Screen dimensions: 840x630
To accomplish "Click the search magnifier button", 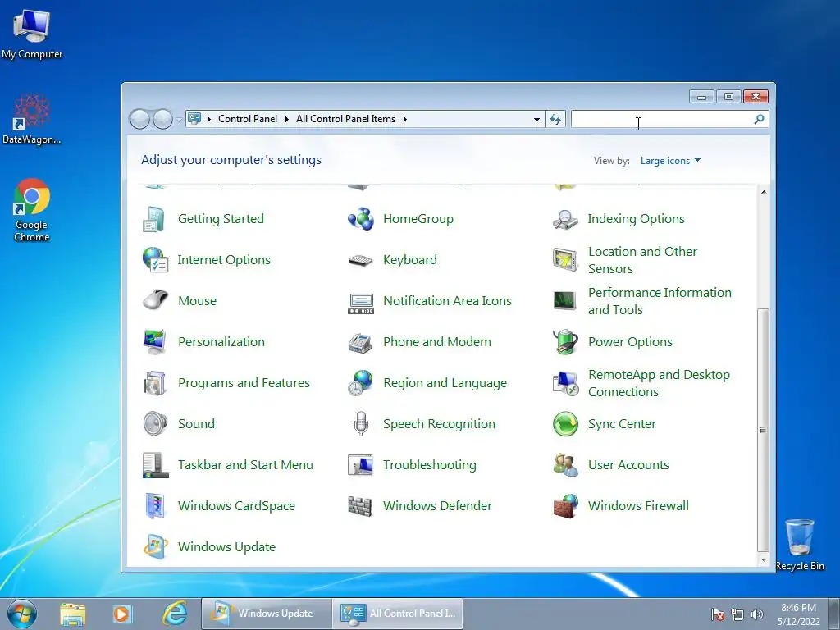I will click(x=759, y=120).
